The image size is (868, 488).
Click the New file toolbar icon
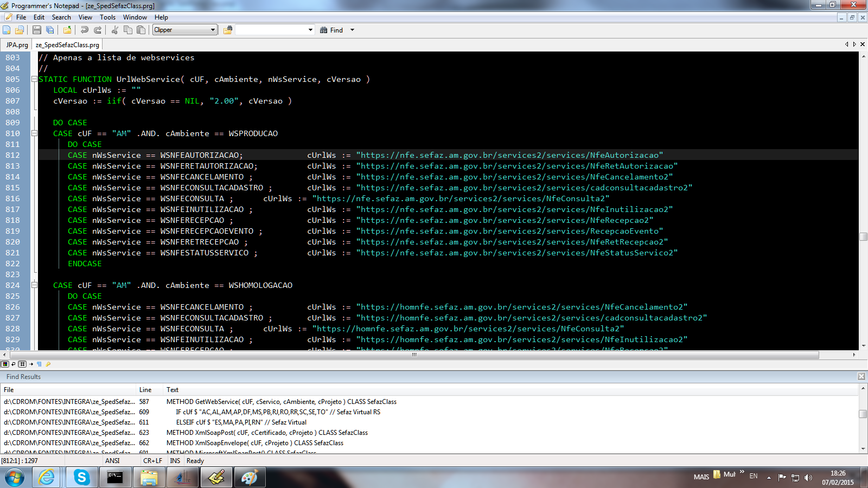coord(7,30)
